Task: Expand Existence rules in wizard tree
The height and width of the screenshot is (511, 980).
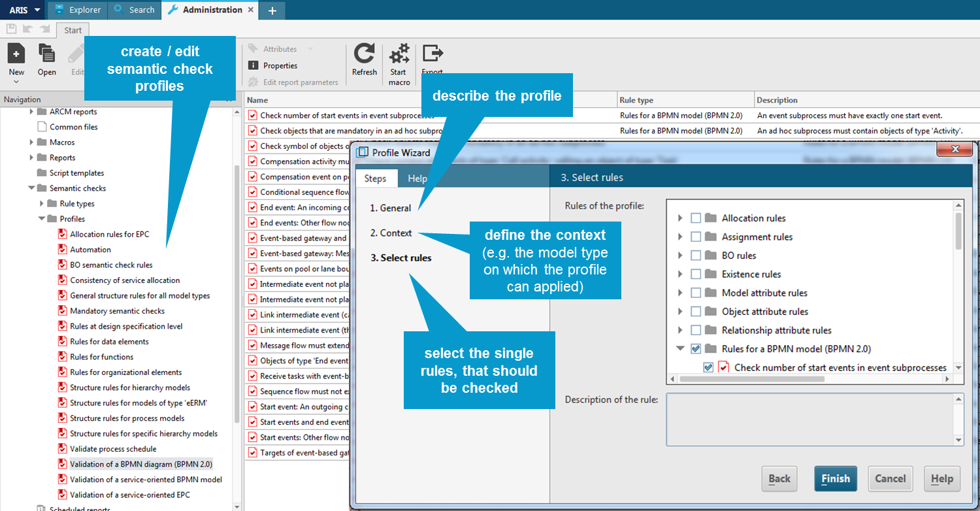Action: 680,274
